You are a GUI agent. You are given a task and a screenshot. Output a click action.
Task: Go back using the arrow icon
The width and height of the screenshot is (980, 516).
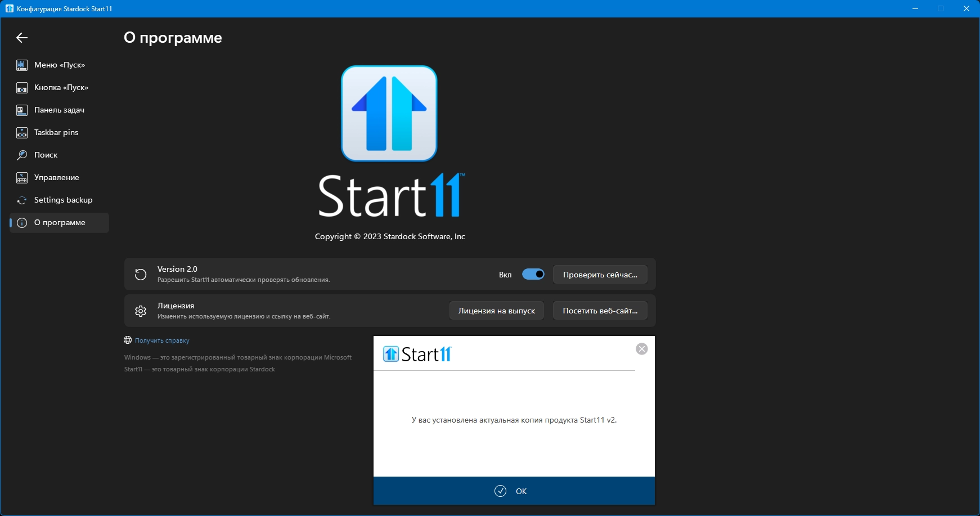pos(22,38)
